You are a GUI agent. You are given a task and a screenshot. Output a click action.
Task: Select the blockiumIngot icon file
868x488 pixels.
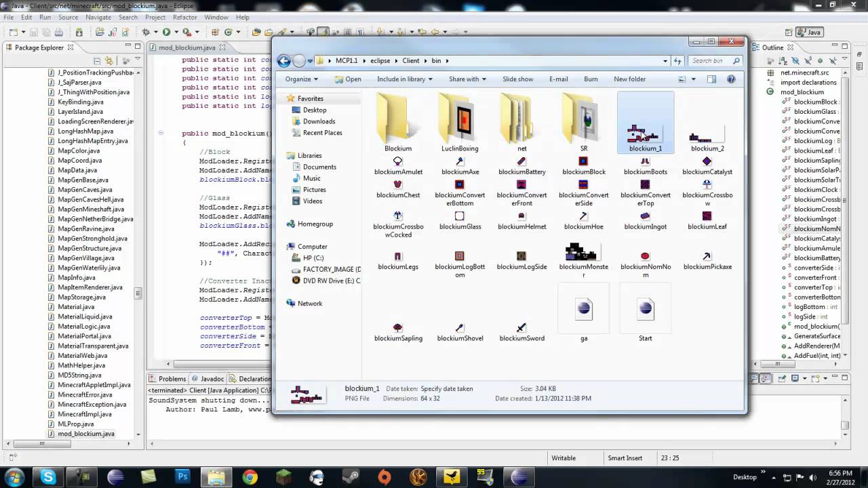(x=645, y=221)
